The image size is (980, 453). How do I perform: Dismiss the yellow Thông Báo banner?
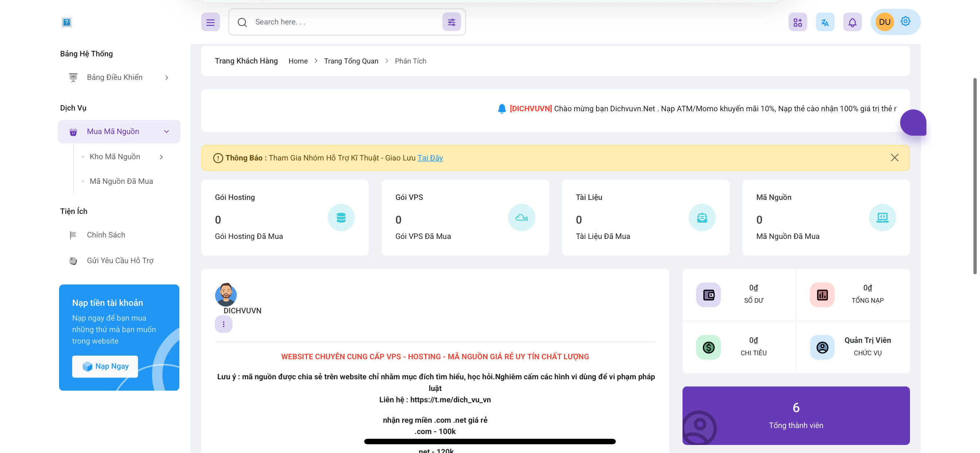pos(894,158)
